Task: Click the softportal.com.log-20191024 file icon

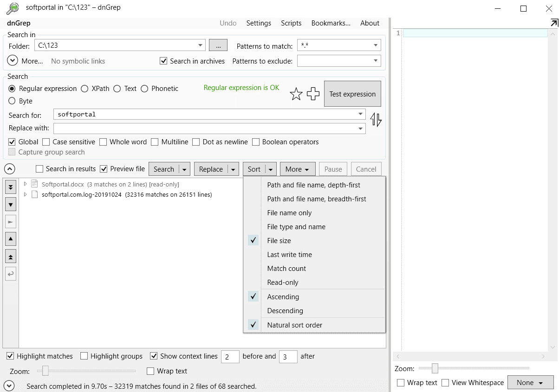Action: pos(34,195)
